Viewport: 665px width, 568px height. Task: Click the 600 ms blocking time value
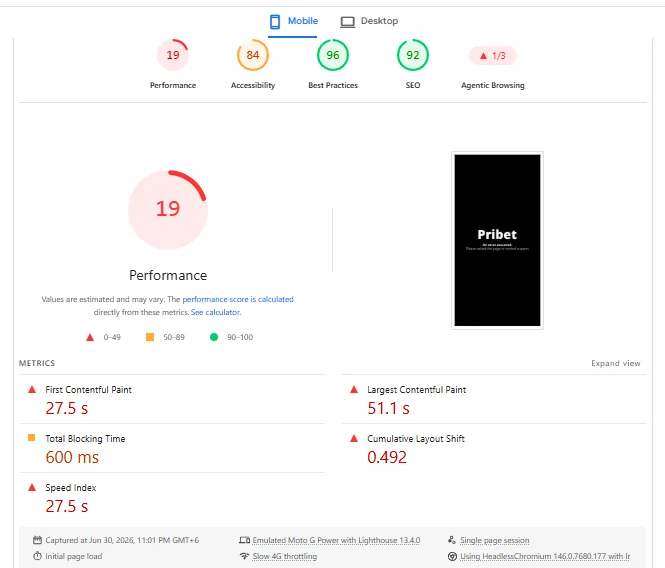click(x=72, y=457)
